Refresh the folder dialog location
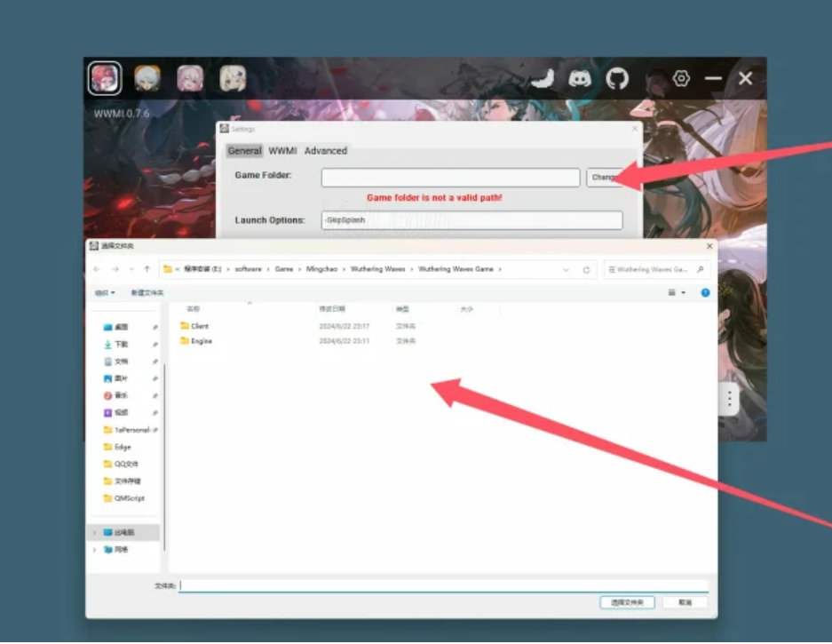The height and width of the screenshot is (644, 832). pos(586,269)
